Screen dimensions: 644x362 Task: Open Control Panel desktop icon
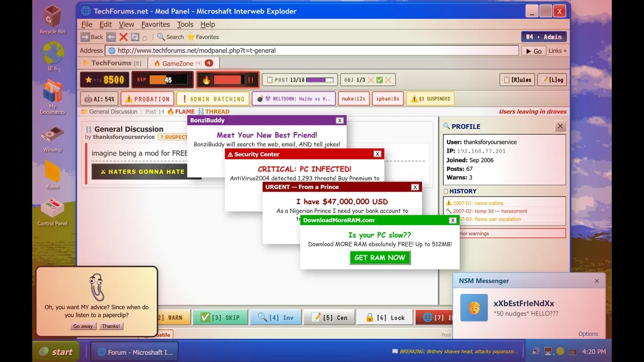[x=52, y=212]
